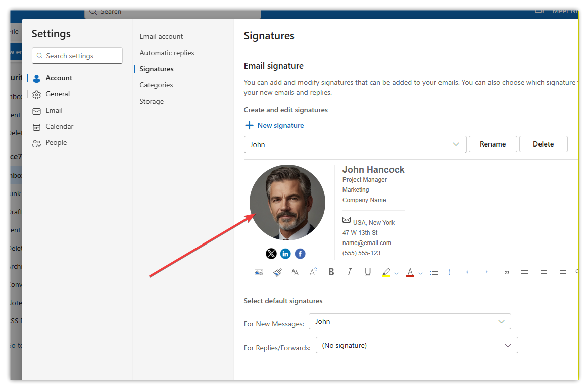588x390 pixels.
Task: Open the highlight color dropdown arrow
Action: click(396, 273)
